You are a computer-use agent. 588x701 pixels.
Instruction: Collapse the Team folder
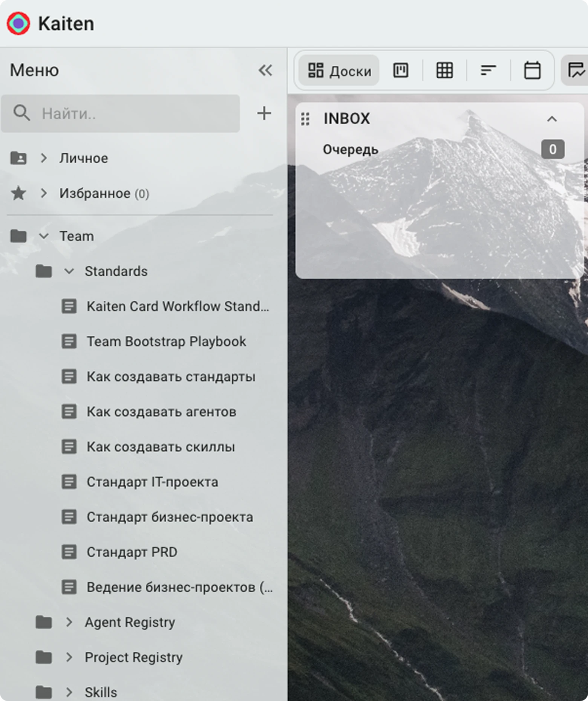(x=44, y=236)
